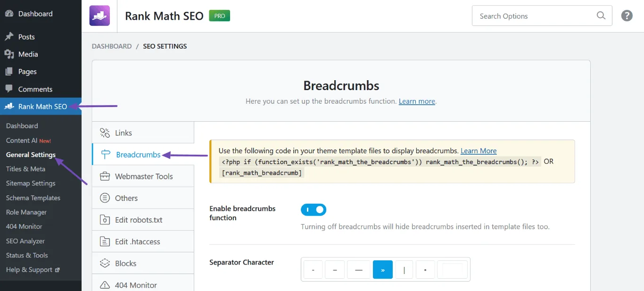
Task: Click the Pages icon in sidebar
Action: click(9, 72)
